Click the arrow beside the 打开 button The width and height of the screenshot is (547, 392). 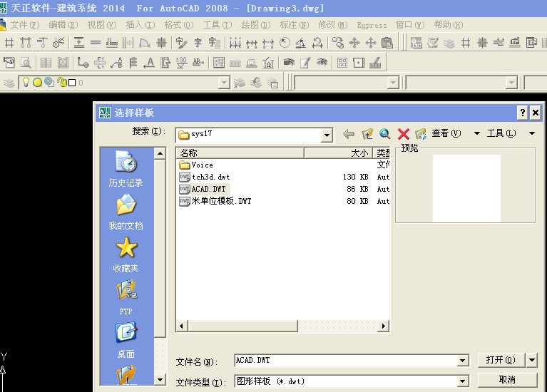coord(532,360)
